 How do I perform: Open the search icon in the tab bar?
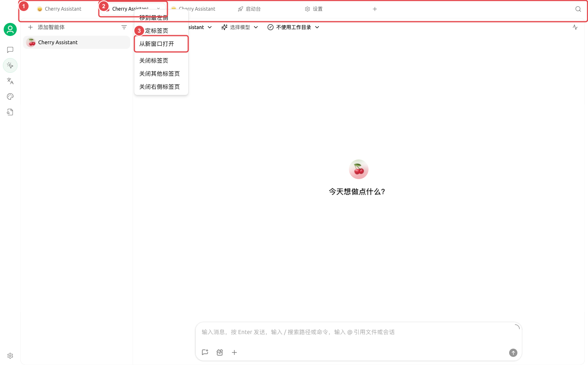click(578, 9)
